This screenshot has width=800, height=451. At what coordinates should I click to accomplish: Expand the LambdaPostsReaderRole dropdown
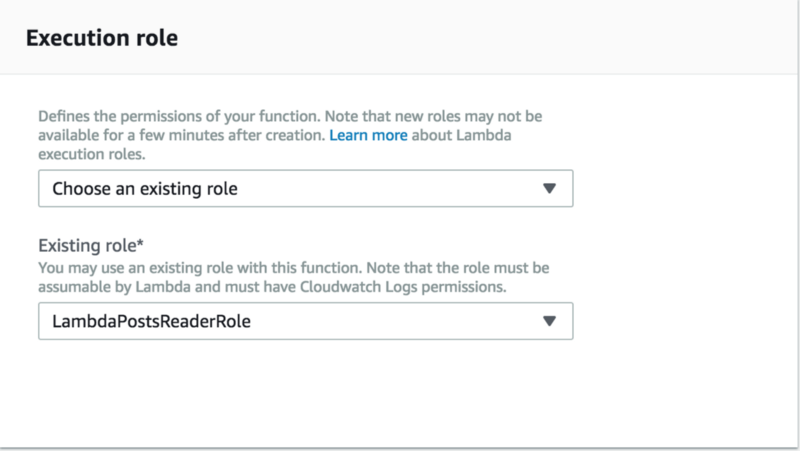coord(306,321)
